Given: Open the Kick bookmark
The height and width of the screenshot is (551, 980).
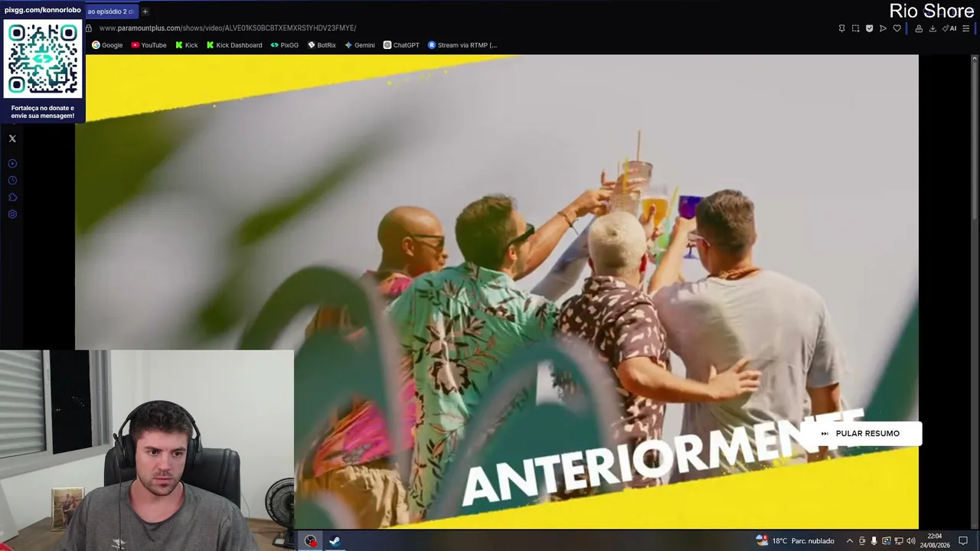Looking at the screenshot, I should (x=186, y=45).
